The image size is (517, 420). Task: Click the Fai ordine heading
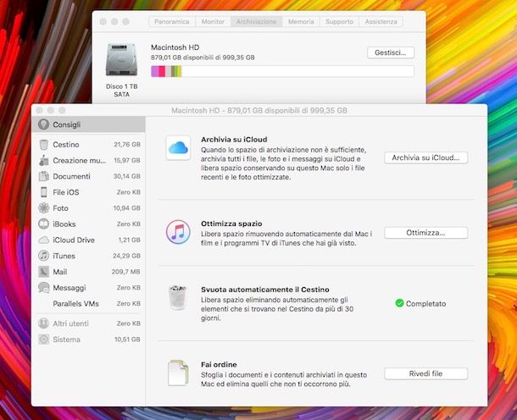click(219, 365)
